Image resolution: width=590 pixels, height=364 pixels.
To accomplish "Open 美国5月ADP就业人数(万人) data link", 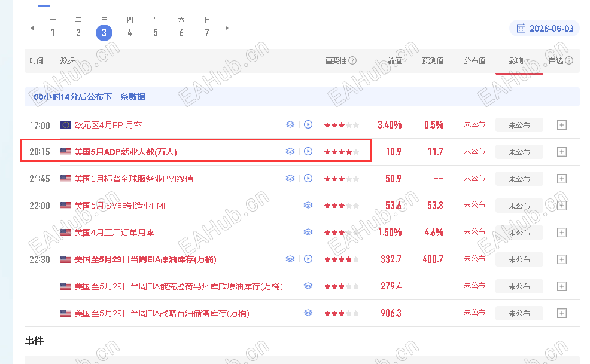I will (126, 152).
